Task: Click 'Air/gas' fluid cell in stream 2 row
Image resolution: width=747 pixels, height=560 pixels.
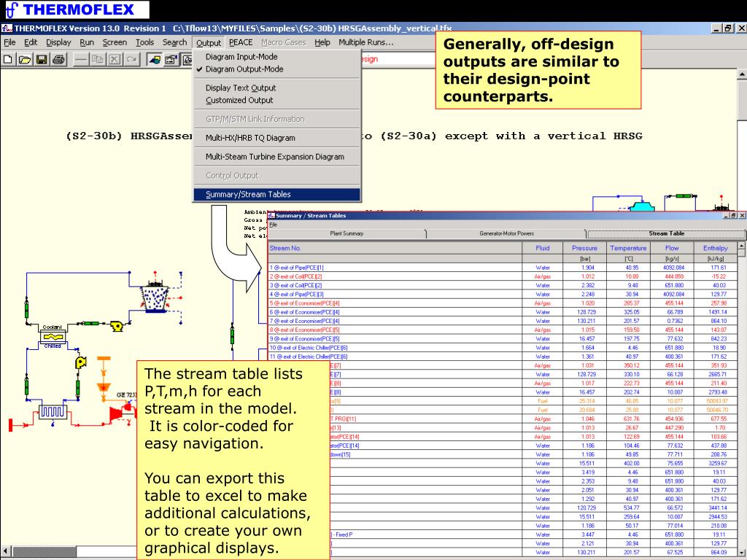Action: point(542,276)
